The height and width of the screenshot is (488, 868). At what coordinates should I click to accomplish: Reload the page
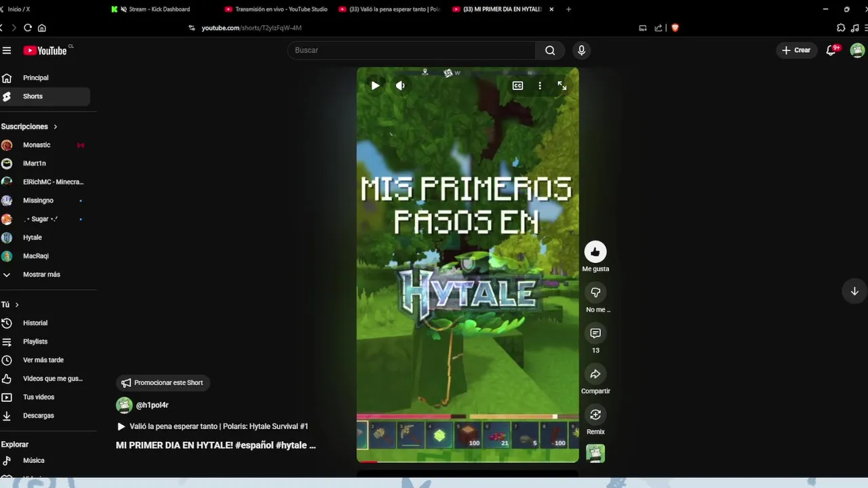(x=28, y=28)
